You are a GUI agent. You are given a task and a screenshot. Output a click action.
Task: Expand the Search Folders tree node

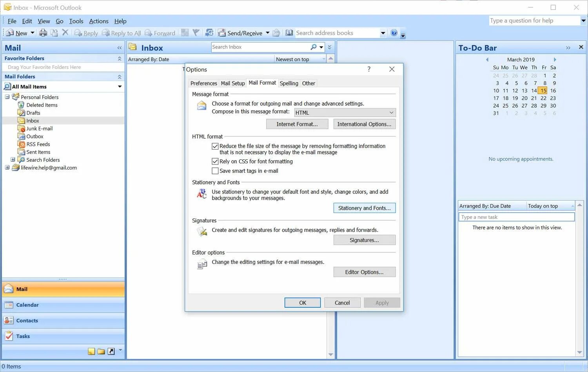coord(13,159)
